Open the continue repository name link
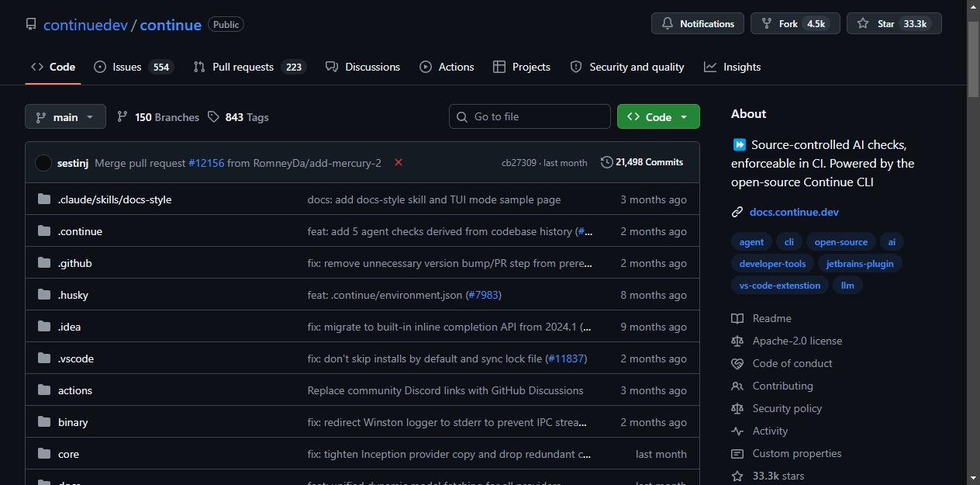The image size is (980, 485). tap(171, 25)
